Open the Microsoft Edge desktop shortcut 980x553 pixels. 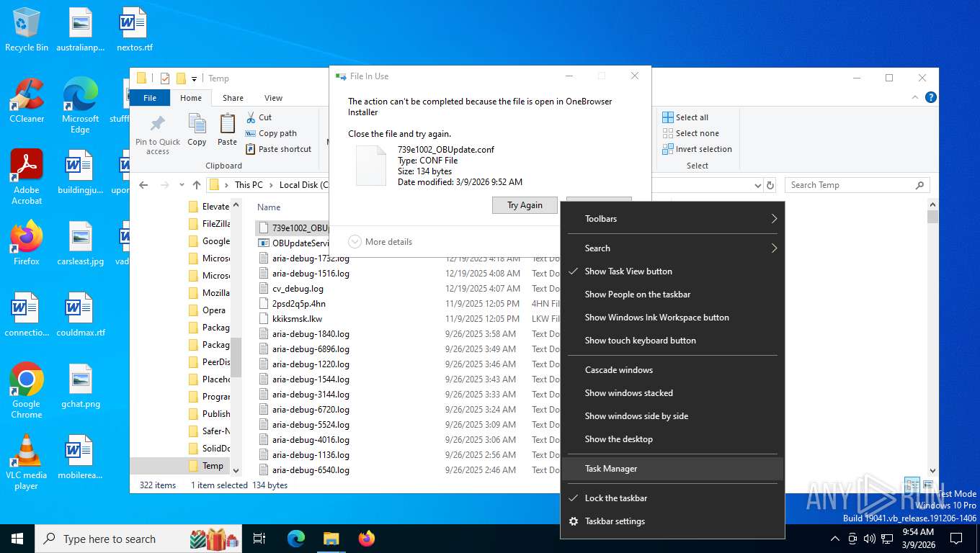(80, 105)
